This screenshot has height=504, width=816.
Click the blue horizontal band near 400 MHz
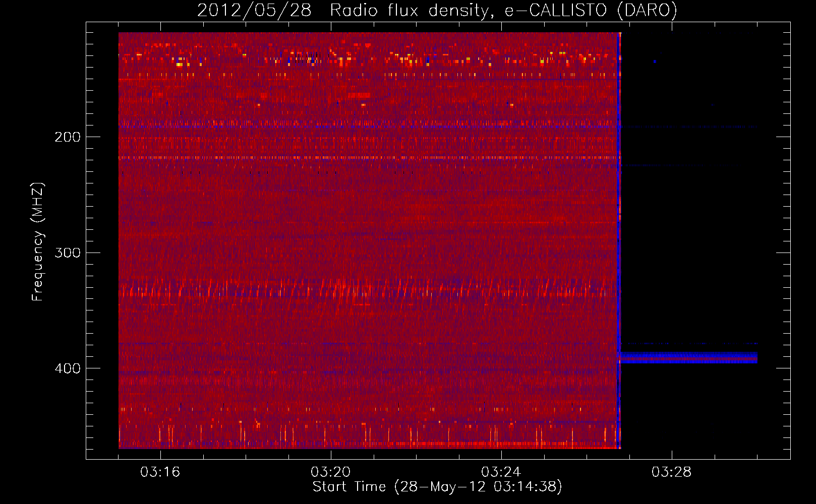tap(688, 357)
